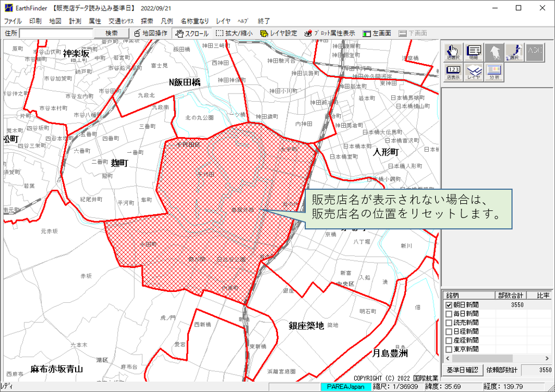This screenshot has width=555, height=392.
Task: Click the N飯田橋 label on the map
Action: [x=184, y=83]
